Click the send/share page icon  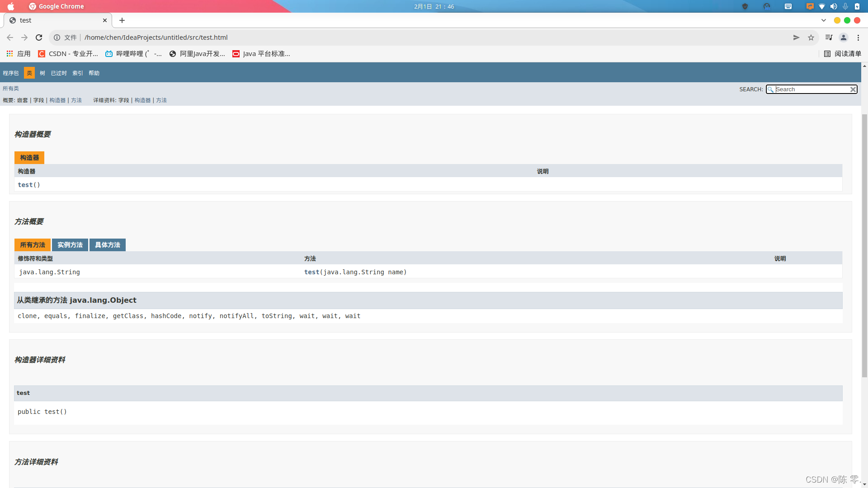(796, 38)
